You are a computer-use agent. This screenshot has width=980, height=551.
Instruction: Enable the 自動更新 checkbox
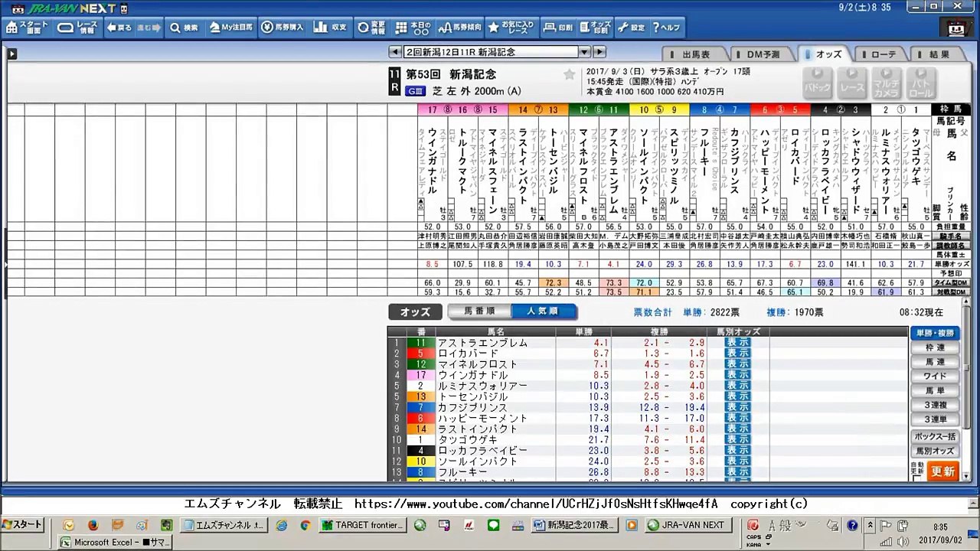[918, 478]
